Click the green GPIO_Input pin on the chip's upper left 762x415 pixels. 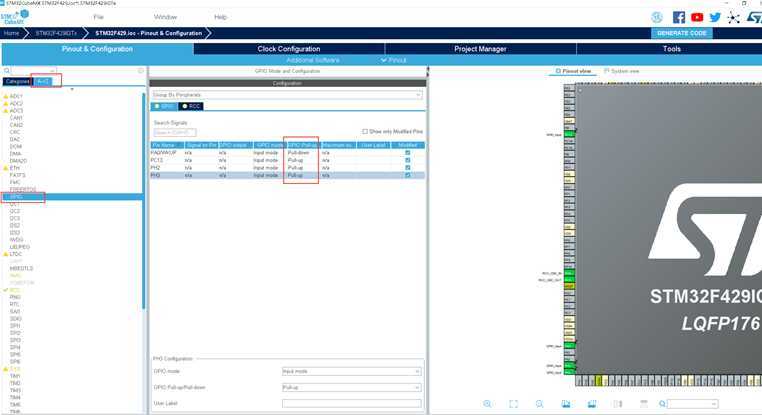pyautogui.click(x=569, y=134)
